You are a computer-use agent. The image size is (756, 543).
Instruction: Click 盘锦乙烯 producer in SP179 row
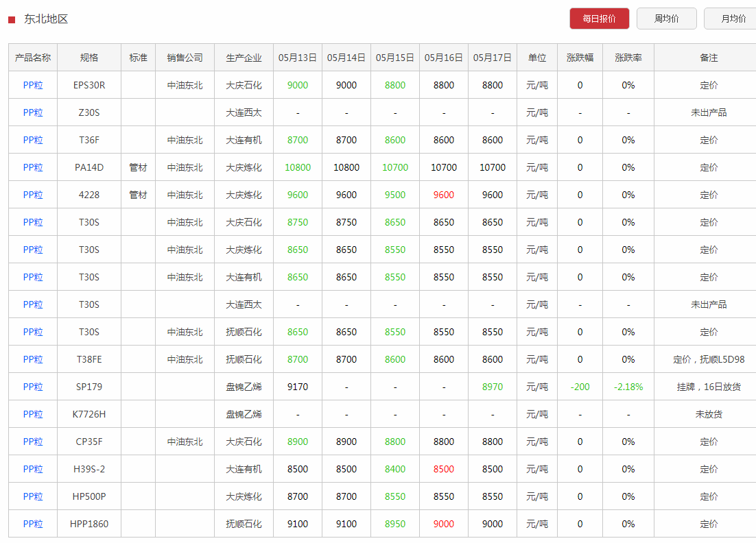point(244,387)
